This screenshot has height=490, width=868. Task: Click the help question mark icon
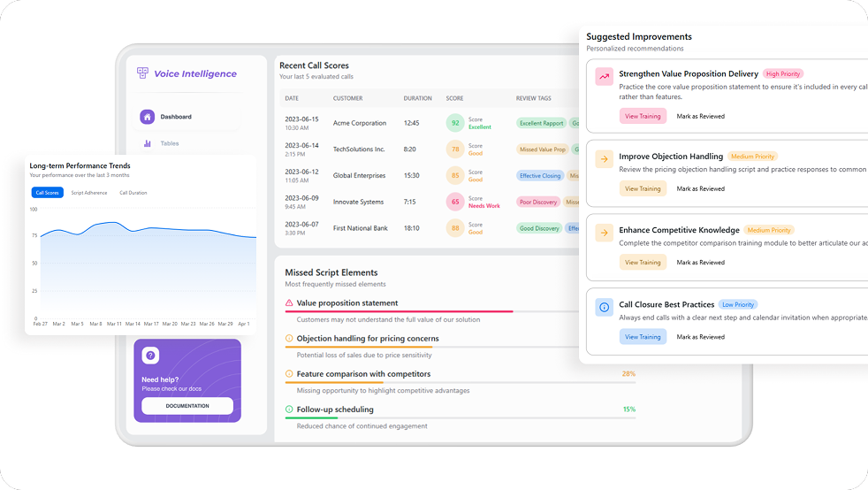click(151, 356)
